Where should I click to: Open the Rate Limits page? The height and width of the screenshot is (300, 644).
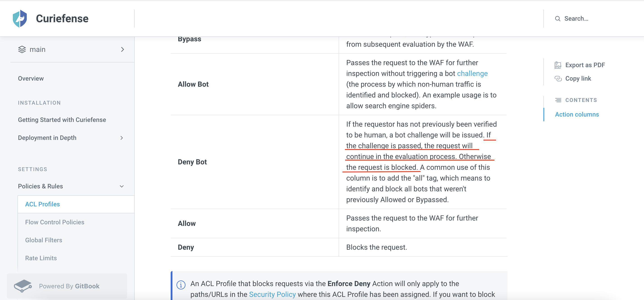41,258
